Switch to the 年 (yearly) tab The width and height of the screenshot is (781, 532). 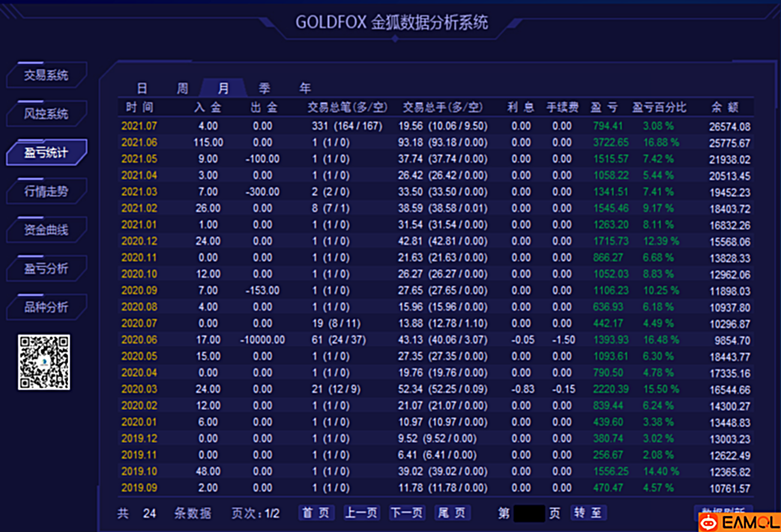pos(305,88)
